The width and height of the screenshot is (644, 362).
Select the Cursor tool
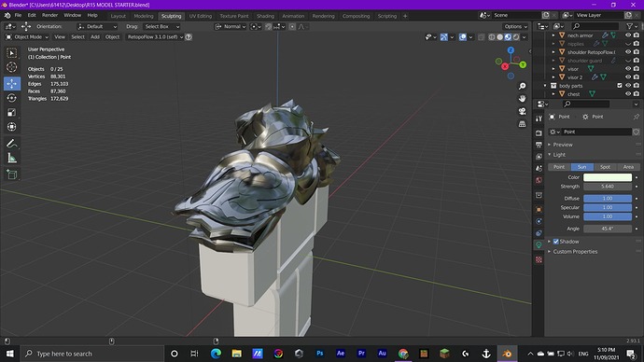12,67
